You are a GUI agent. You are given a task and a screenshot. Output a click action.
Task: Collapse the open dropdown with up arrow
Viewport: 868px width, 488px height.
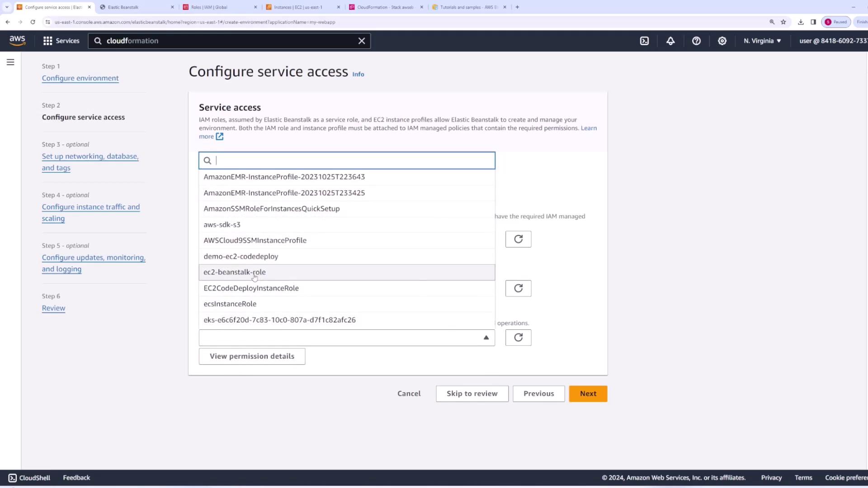(486, 338)
